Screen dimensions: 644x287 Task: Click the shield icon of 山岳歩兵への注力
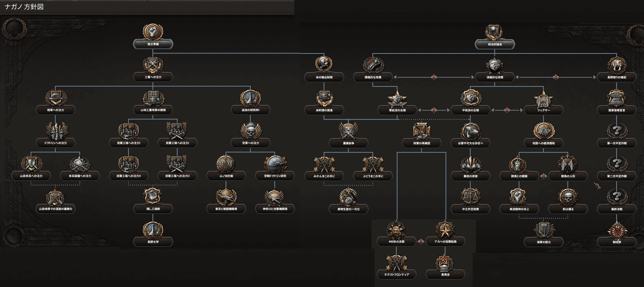tap(31, 163)
